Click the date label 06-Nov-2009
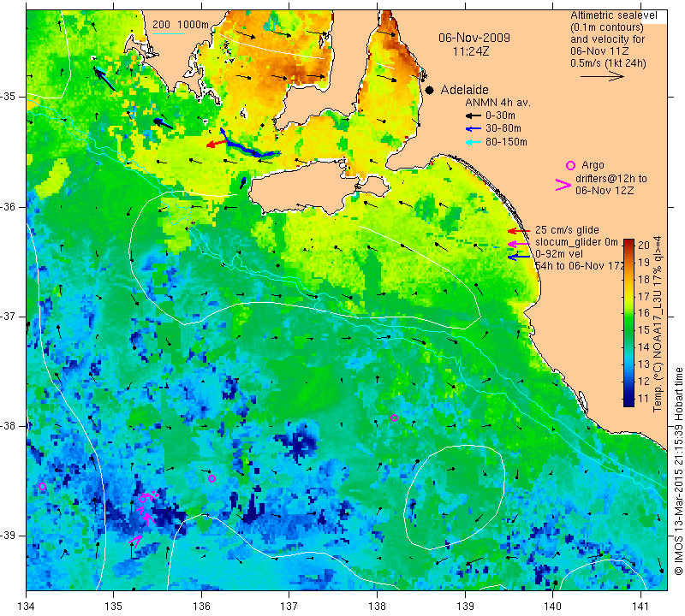The width and height of the screenshot is (685, 616). coord(474,38)
